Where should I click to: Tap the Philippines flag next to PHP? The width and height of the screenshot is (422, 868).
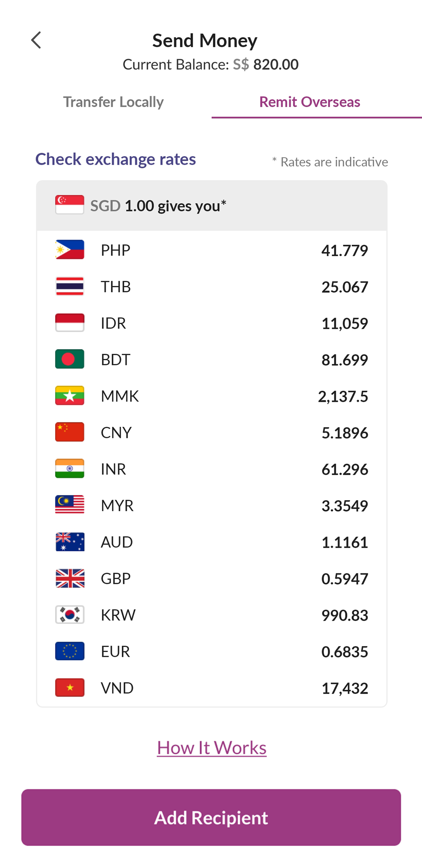70,249
